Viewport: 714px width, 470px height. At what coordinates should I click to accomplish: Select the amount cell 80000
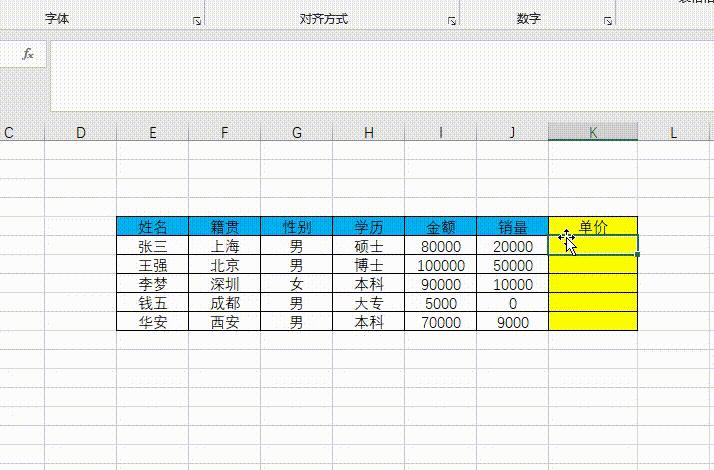[x=440, y=246]
